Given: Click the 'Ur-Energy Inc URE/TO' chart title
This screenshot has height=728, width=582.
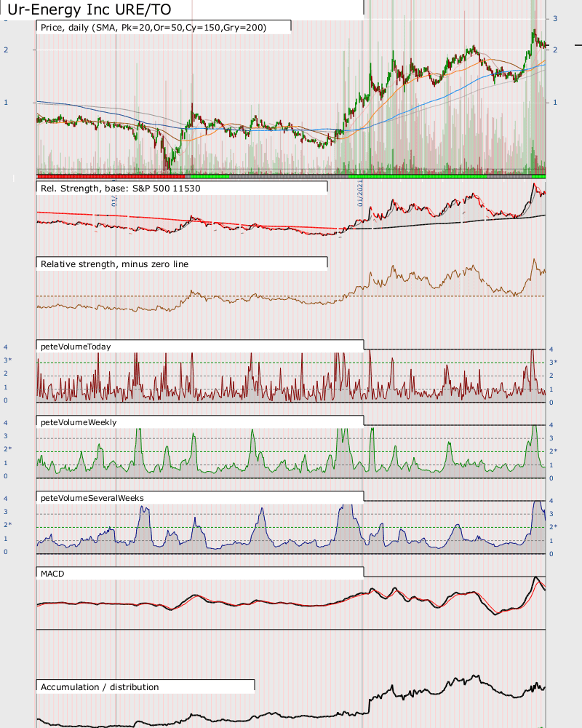Looking at the screenshot, I should [x=89, y=9].
